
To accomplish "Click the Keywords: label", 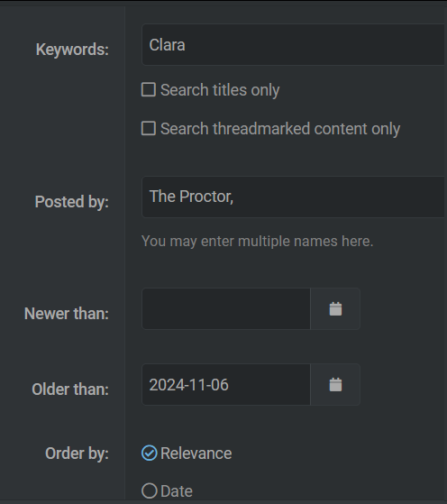I will (72, 50).
